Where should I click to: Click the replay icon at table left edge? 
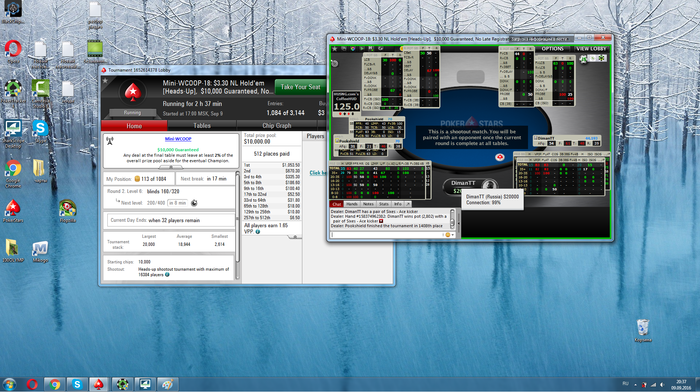pyautogui.click(x=335, y=63)
